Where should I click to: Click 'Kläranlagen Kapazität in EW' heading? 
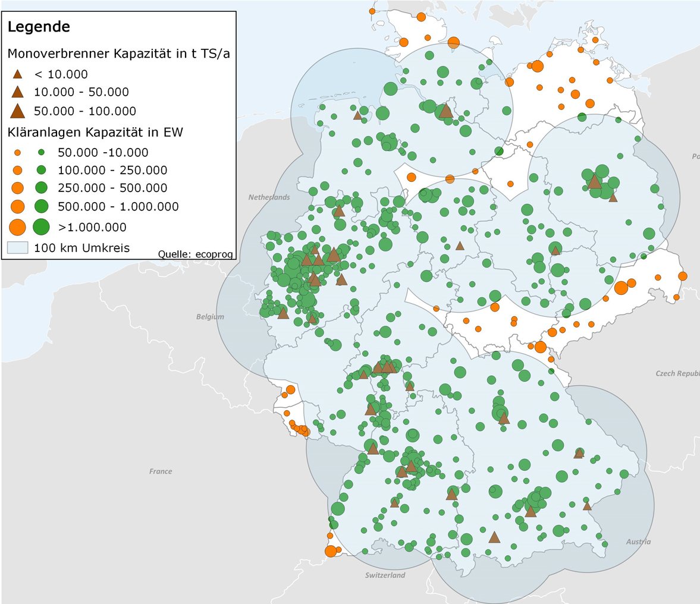(96, 132)
